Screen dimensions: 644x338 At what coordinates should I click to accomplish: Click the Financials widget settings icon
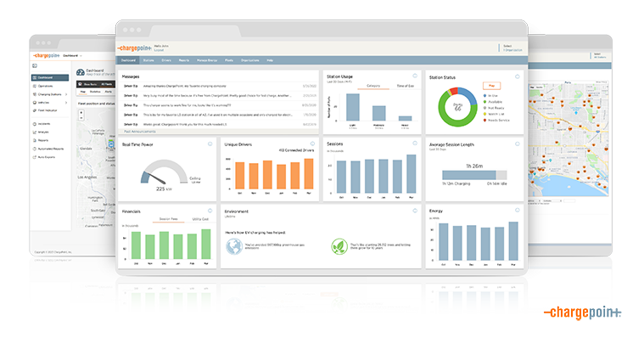[x=210, y=211]
